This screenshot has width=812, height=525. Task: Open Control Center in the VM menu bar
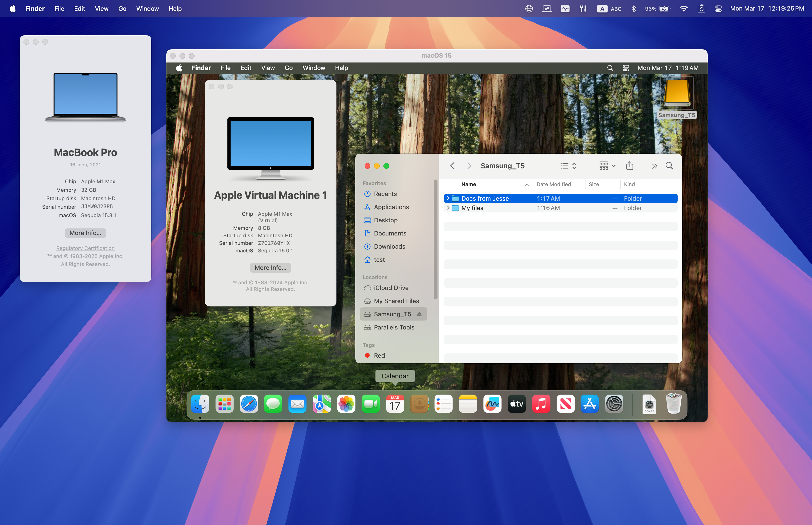click(x=626, y=68)
